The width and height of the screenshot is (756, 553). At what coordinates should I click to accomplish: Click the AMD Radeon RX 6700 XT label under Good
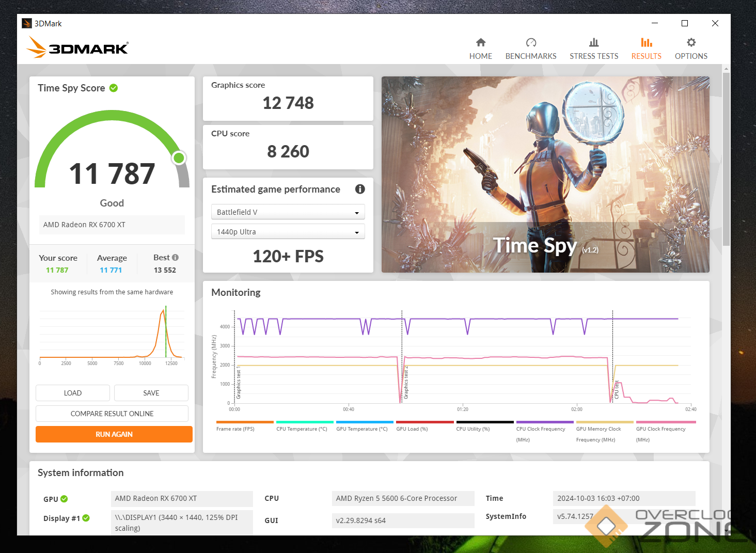(x=112, y=225)
